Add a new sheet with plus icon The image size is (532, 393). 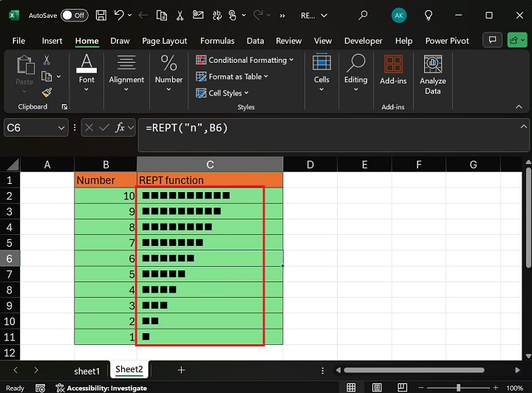(x=181, y=369)
